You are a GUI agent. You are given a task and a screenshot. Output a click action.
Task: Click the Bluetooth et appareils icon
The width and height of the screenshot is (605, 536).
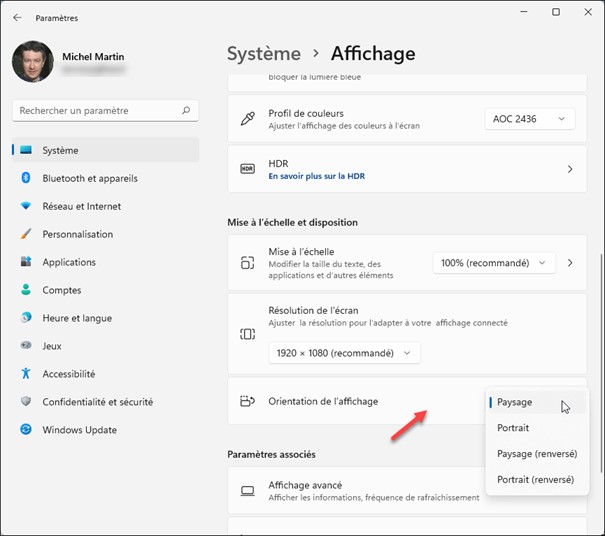26,178
